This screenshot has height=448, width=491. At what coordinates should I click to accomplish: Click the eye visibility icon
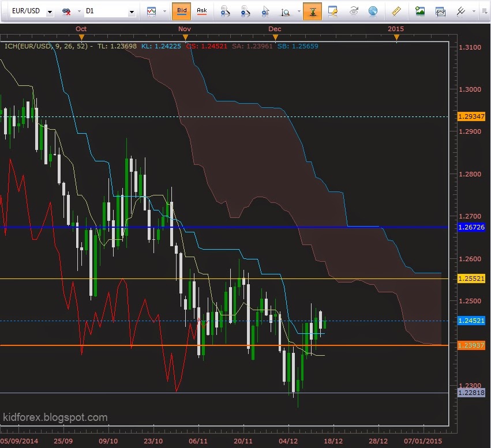354,12
